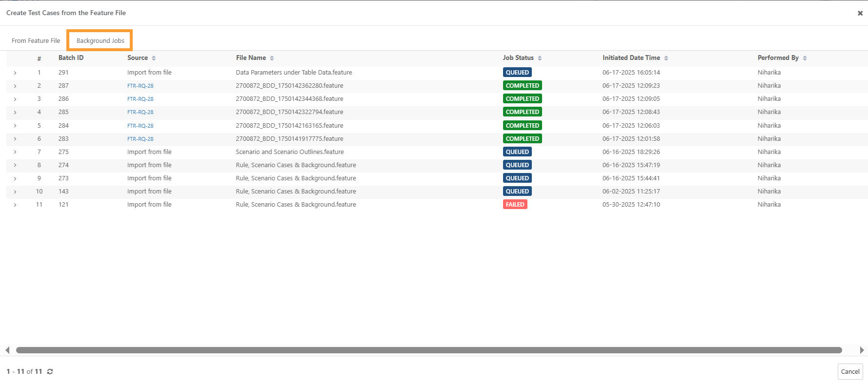Select the Background Jobs tab

[101, 41]
